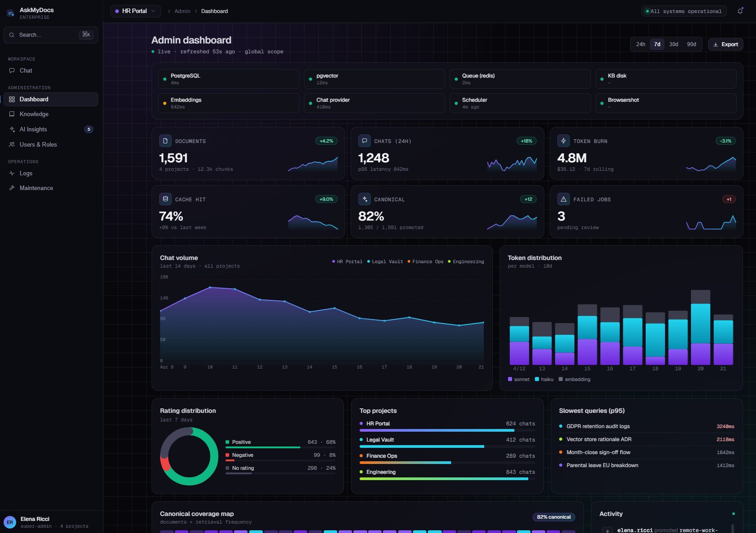This screenshot has height=533, width=756.
Task: Click the HR Portal chats progress bar
Action: 447,430
